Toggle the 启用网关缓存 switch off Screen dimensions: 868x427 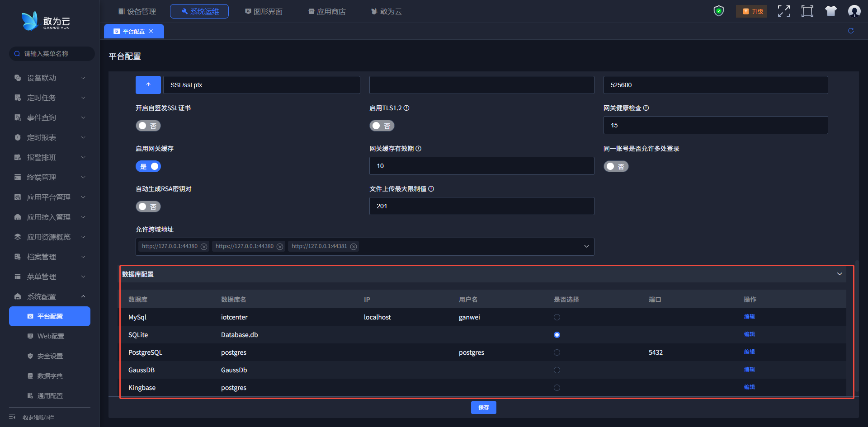(x=148, y=166)
